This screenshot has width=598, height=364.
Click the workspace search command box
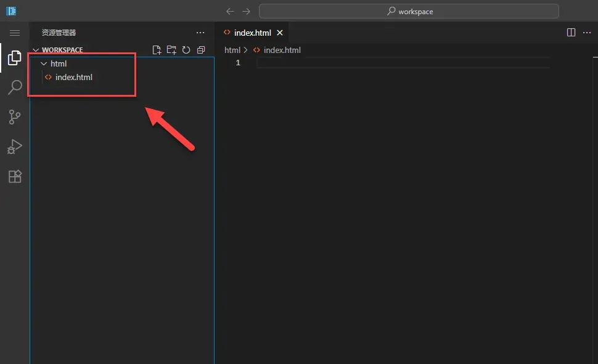pyautogui.click(x=409, y=11)
